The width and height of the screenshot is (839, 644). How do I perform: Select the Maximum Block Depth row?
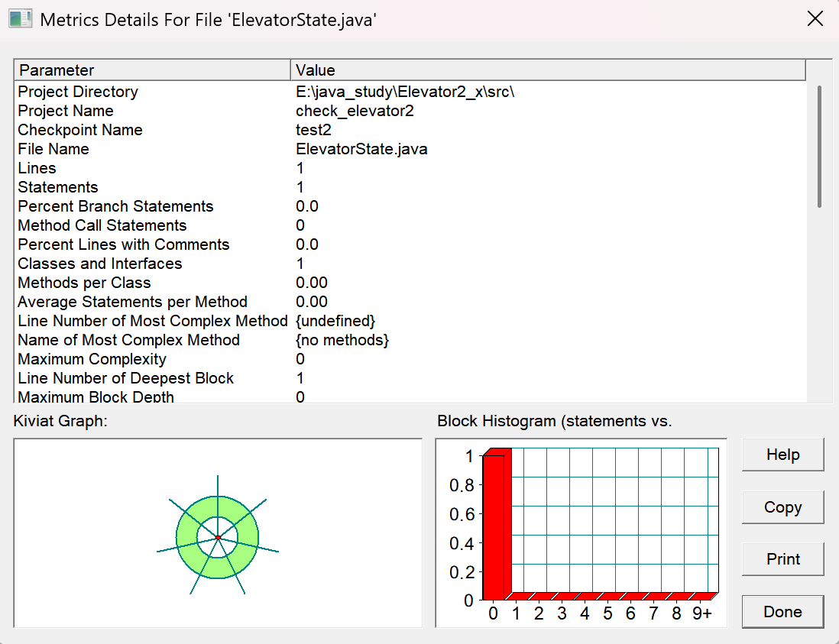click(411, 396)
